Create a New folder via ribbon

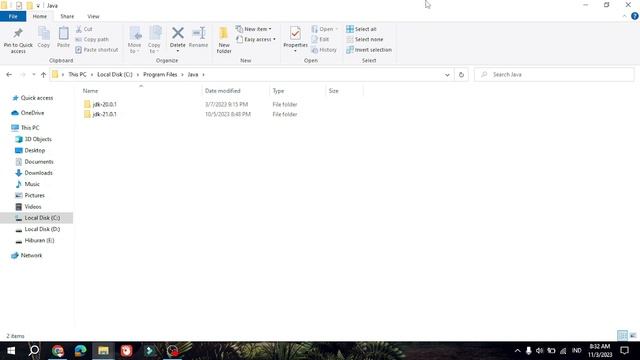tap(224, 40)
